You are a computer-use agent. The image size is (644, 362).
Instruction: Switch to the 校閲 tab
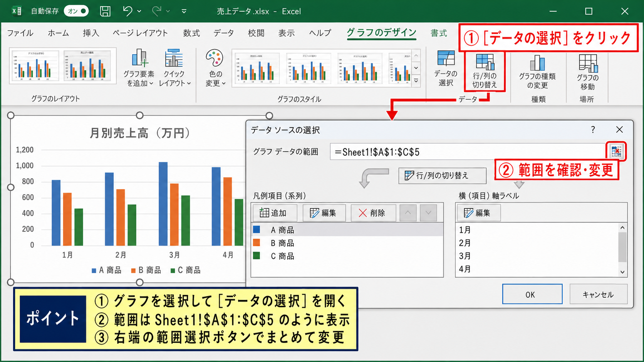(x=256, y=33)
